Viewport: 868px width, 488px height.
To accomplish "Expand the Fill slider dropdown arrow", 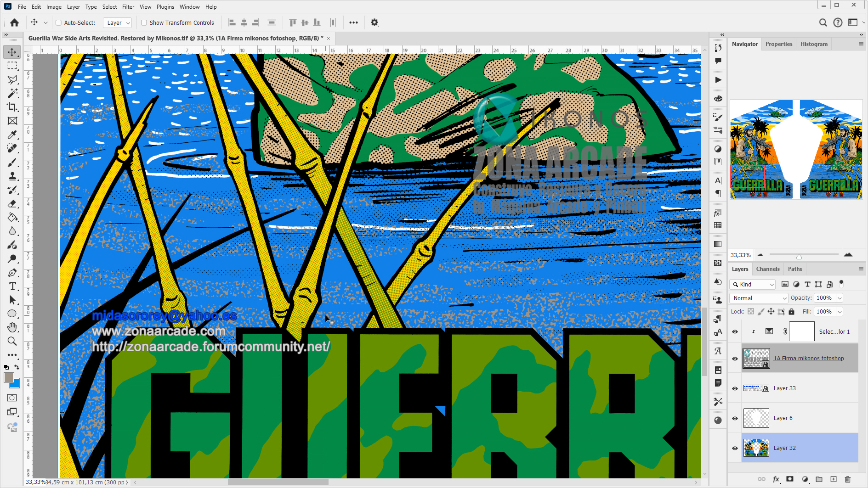I will pyautogui.click(x=840, y=312).
